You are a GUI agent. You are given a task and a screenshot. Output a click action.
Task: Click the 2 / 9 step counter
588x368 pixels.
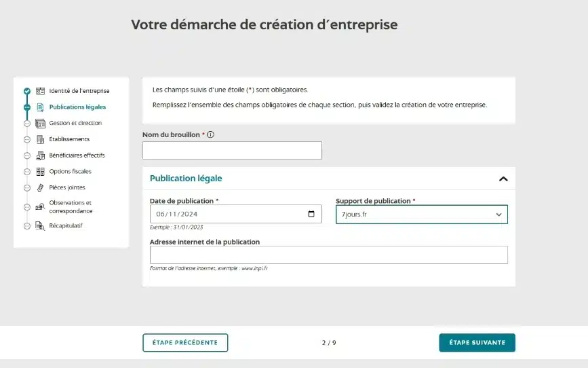329,342
